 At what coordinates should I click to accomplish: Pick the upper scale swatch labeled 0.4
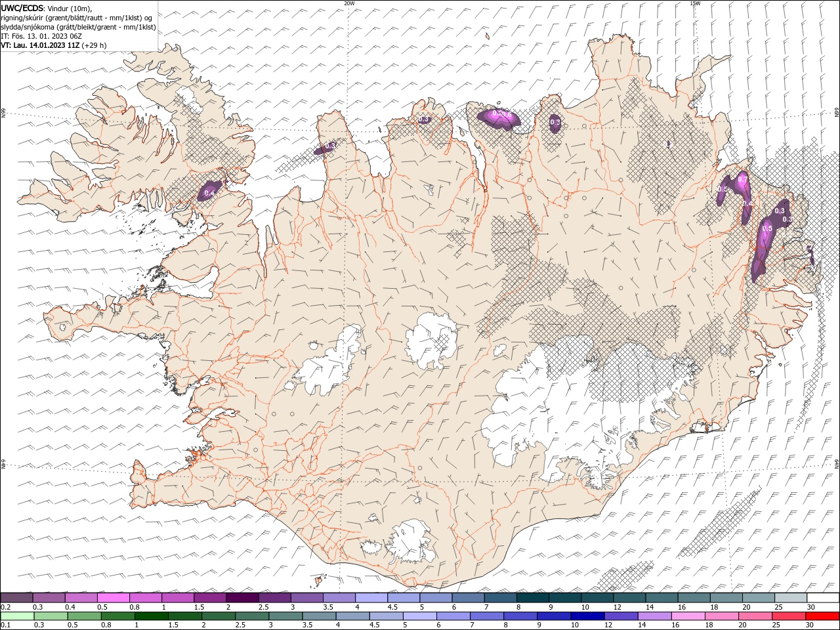click(81, 598)
